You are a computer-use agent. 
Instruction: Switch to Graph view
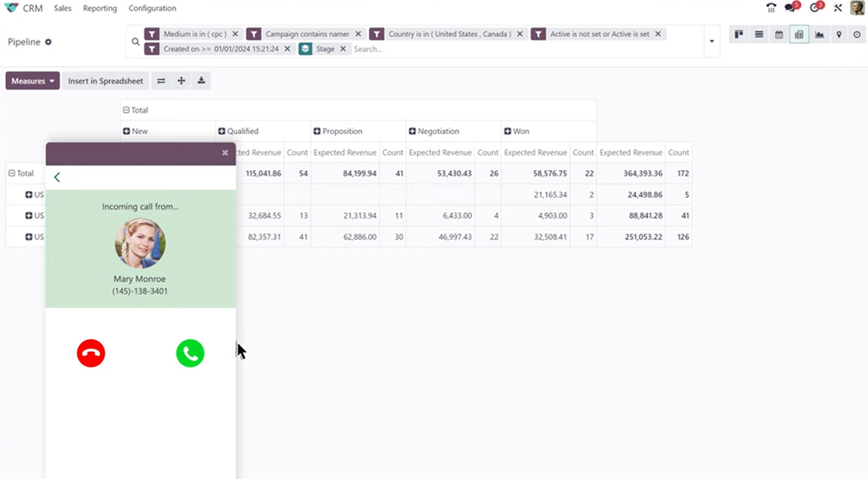coord(819,34)
